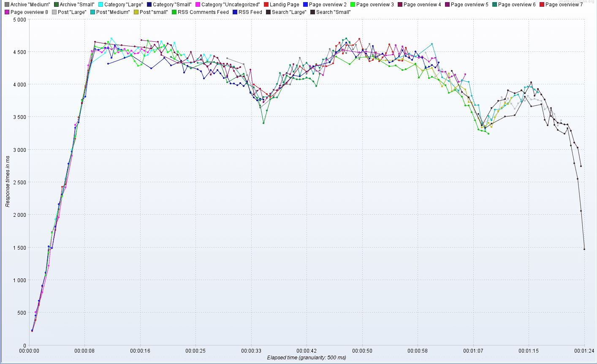Select the Page overview 7 legend label

(564, 5)
